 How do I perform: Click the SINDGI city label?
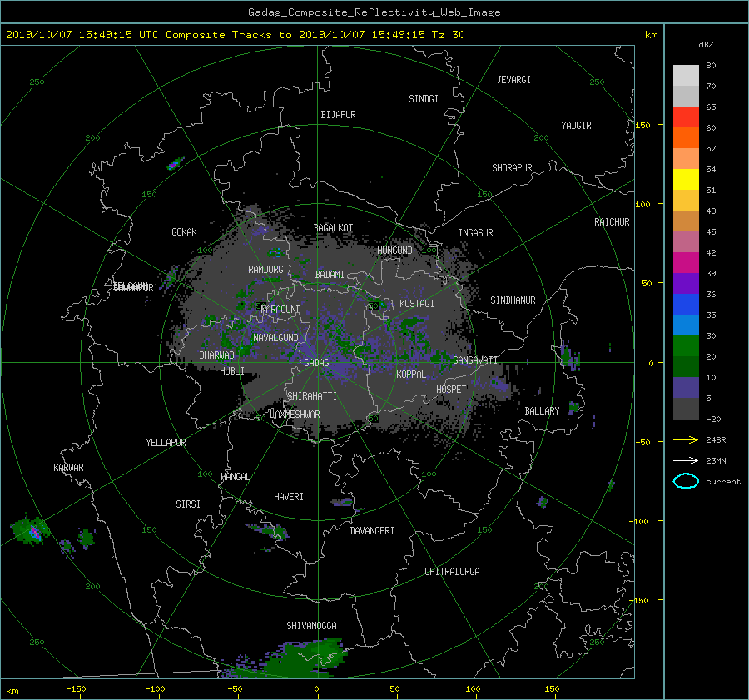click(x=424, y=99)
